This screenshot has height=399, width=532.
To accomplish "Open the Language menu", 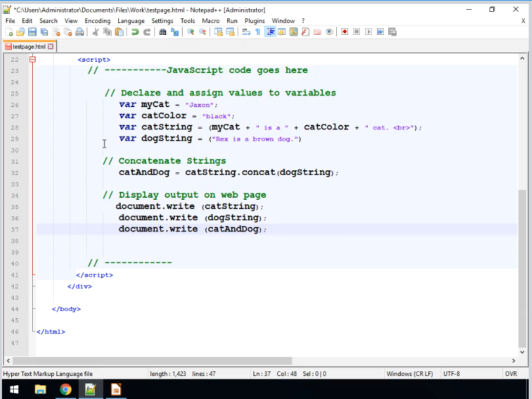I will click(x=131, y=21).
